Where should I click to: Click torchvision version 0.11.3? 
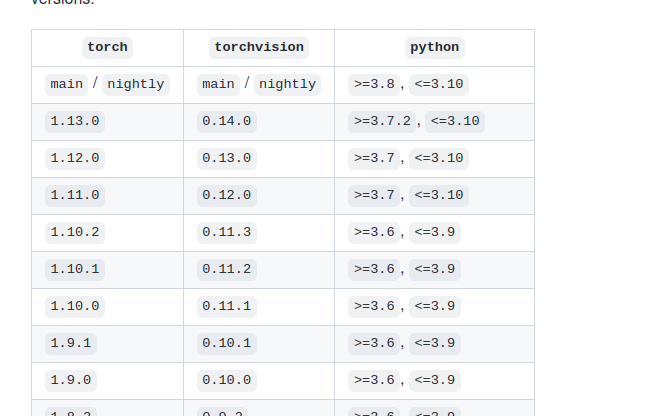(x=227, y=232)
